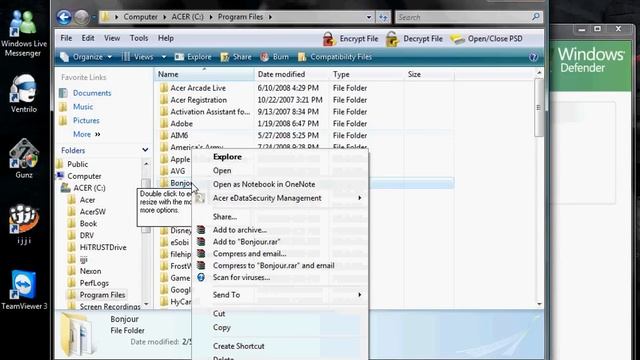Viewport: 640px width, 360px height.
Task: Open the View menu
Action: pyautogui.click(x=112, y=38)
